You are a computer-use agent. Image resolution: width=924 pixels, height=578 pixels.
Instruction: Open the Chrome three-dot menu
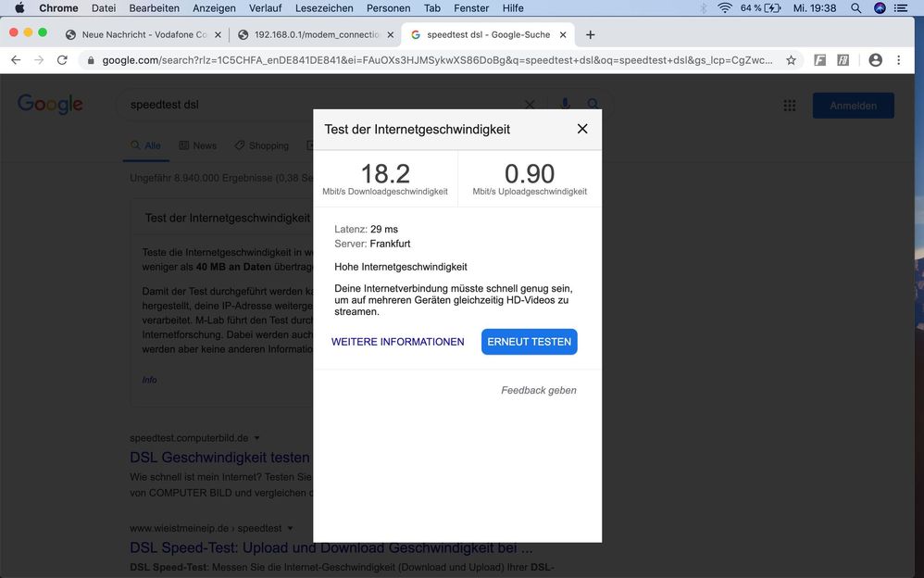[x=899, y=60]
